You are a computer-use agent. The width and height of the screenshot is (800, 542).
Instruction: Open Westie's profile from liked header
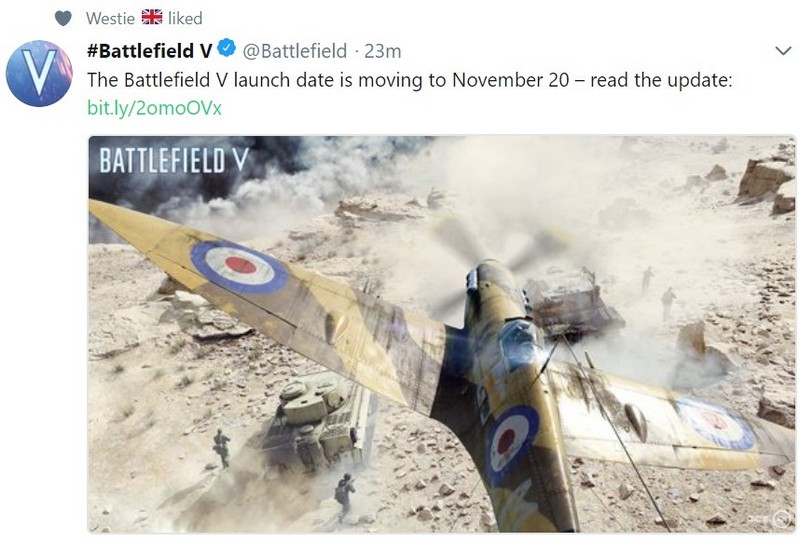111,18
